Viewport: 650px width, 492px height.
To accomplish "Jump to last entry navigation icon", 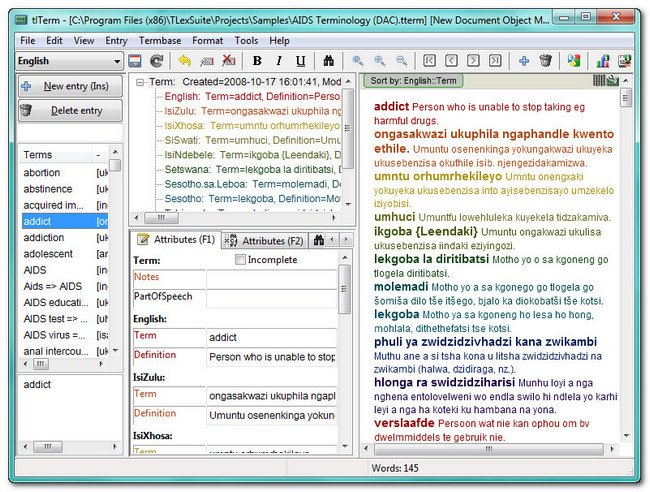I will [495, 61].
